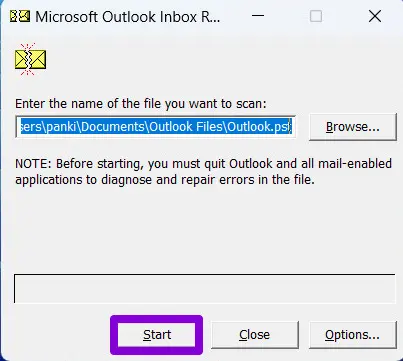Close the window with the X button
This screenshot has width=403, height=361.
[x=375, y=16]
